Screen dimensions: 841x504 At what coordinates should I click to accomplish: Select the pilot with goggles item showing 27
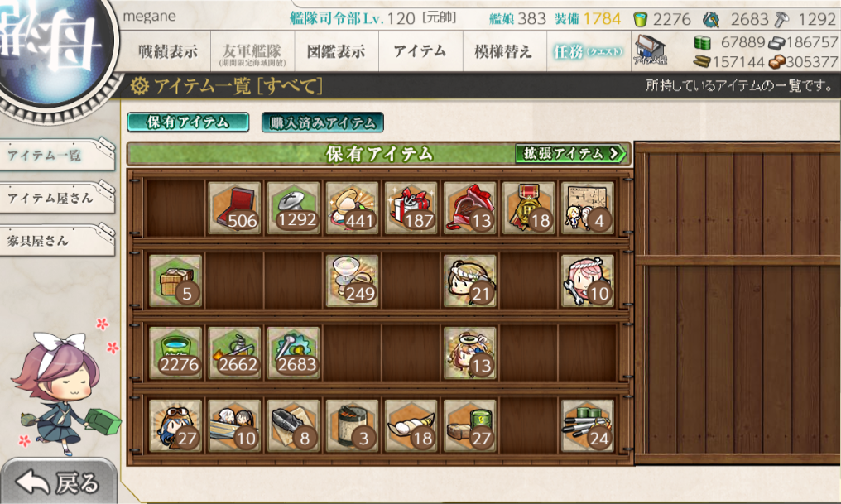(x=175, y=426)
